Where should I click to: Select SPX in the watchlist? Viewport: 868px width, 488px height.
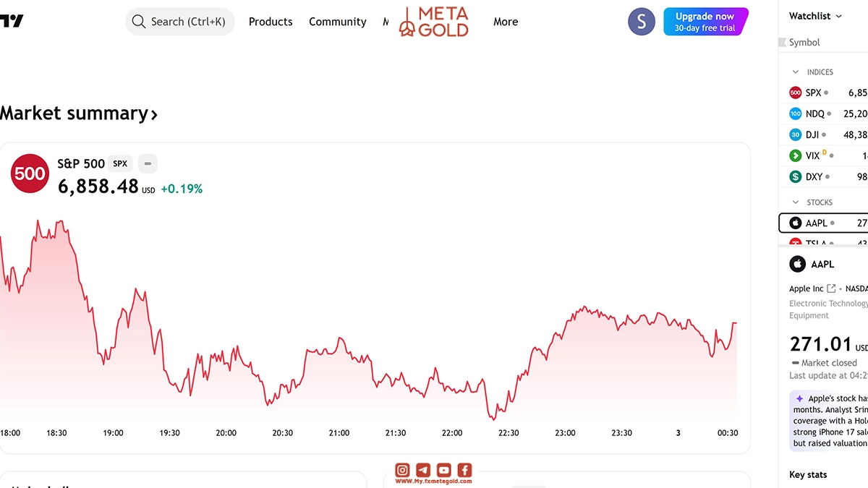(824, 93)
